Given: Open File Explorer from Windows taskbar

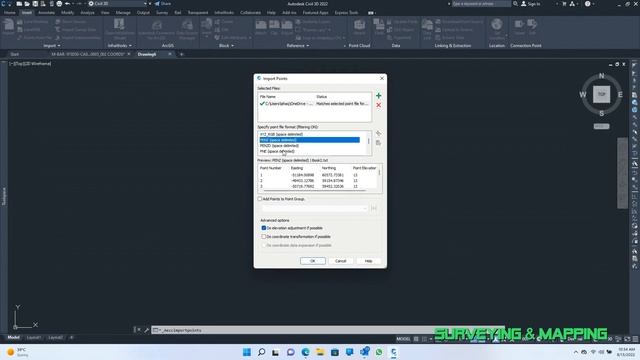Looking at the screenshot, I should tap(320, 352).
